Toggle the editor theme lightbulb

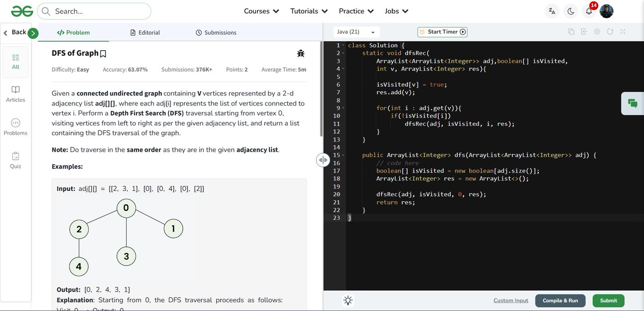pyautogui.click(x=348, y=300)
